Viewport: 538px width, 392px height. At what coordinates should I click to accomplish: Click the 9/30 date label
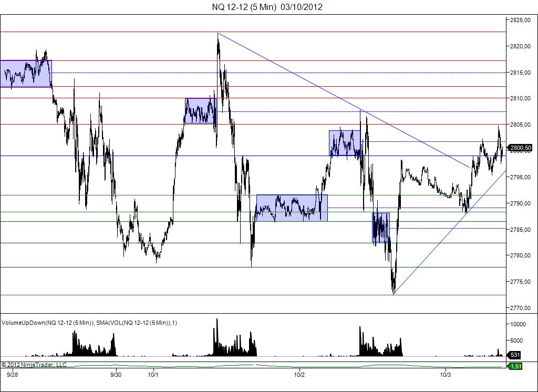[116, 375]
